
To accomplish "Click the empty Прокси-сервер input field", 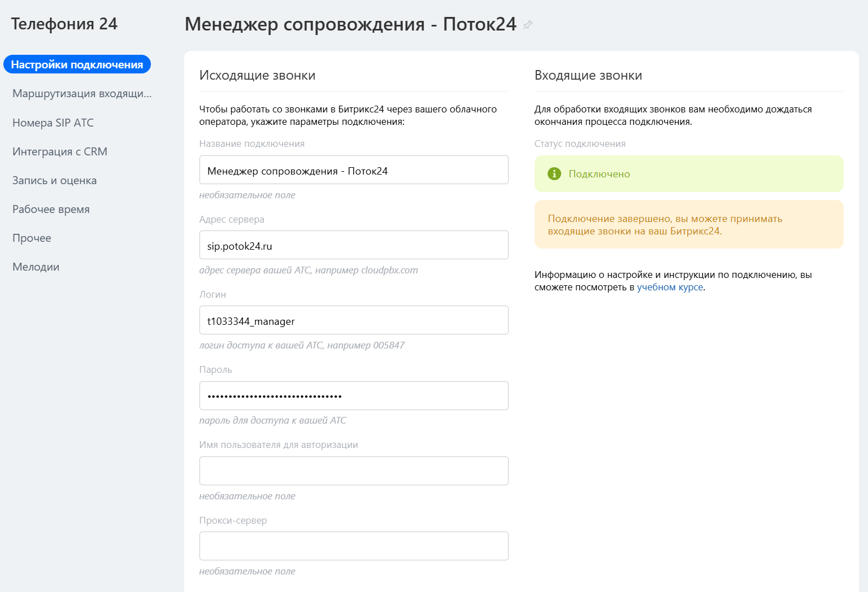I will click(x=354, y=546).
